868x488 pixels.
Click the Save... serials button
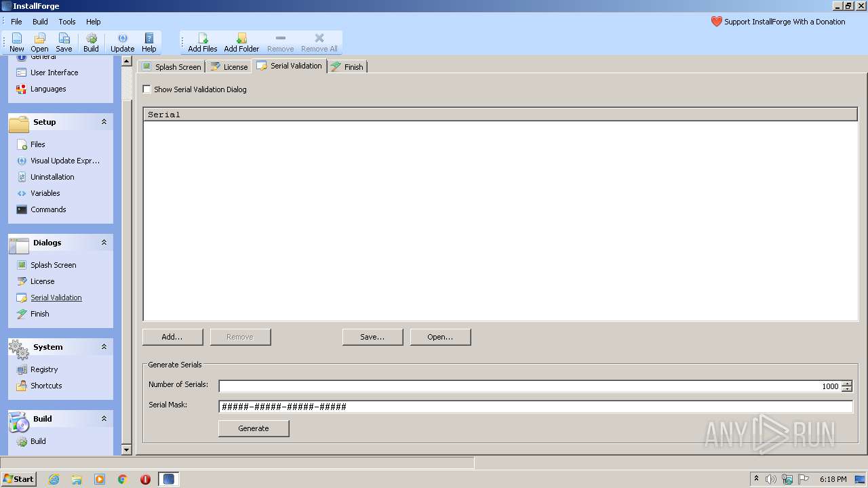(372, 337)
